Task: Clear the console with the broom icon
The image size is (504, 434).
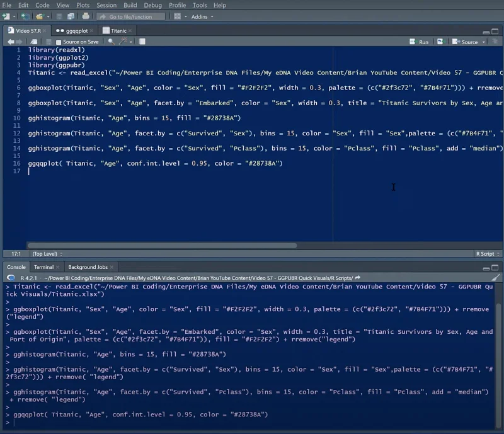Action: coord(496,277)
